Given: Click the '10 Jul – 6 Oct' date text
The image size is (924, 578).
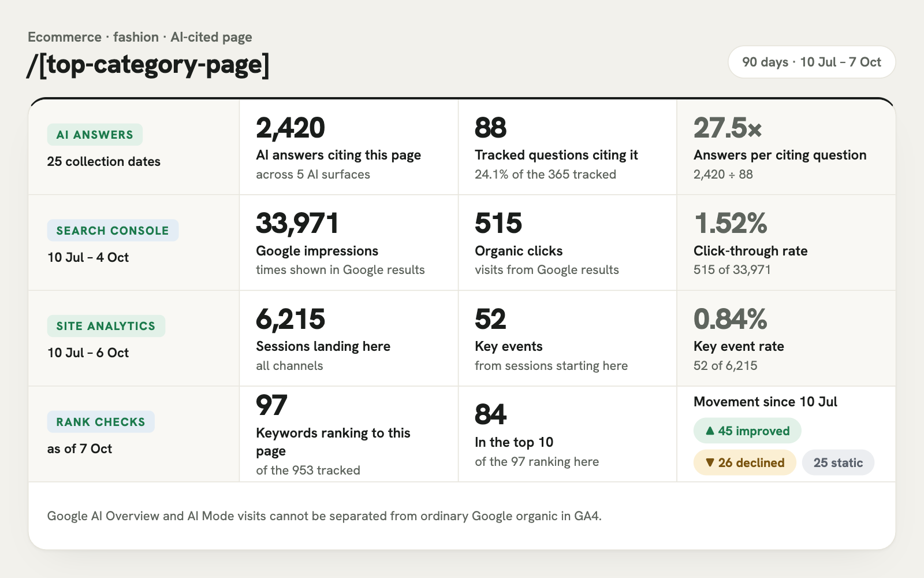Looking at the screenshot, I should point(88,353).
